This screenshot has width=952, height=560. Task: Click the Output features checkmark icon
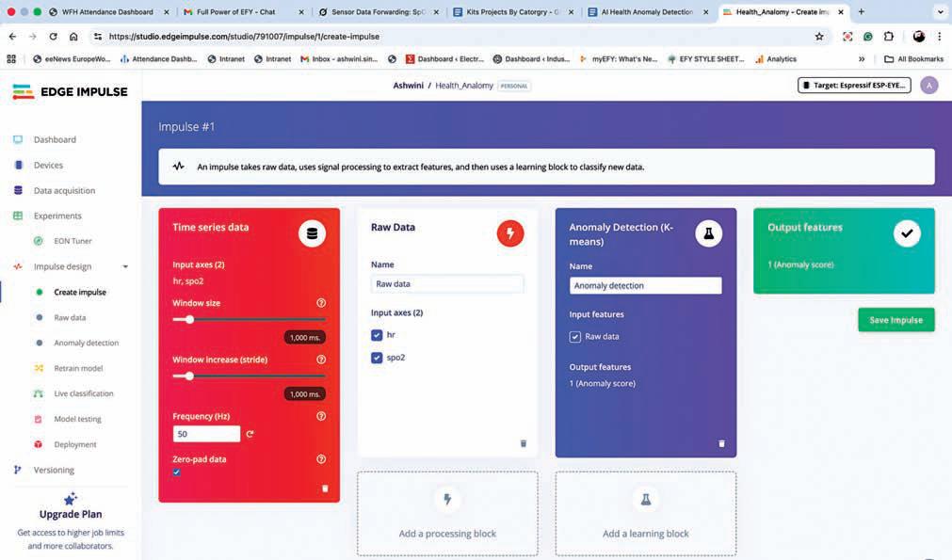907,233
